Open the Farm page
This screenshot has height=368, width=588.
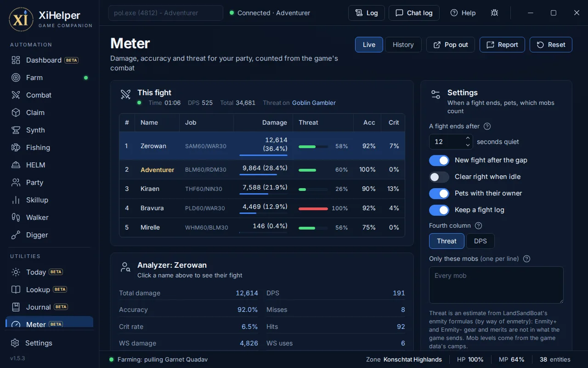[49, 78]
